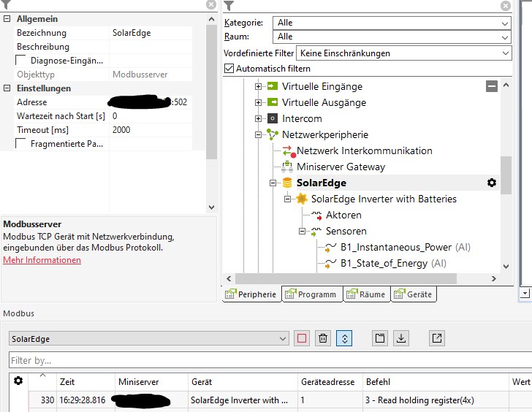Open column settings gear in Modbus table

[18, 381]
